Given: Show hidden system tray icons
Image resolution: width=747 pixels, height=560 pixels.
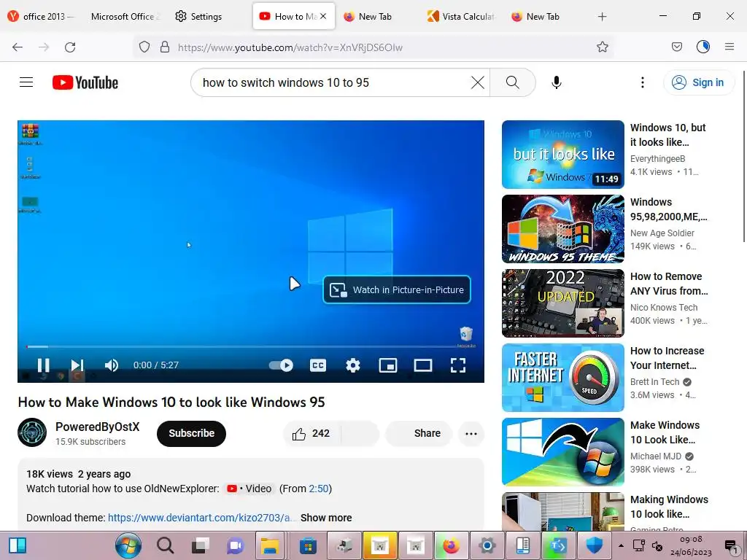Looking at the screenshot, I should click(x=621, y=545).
